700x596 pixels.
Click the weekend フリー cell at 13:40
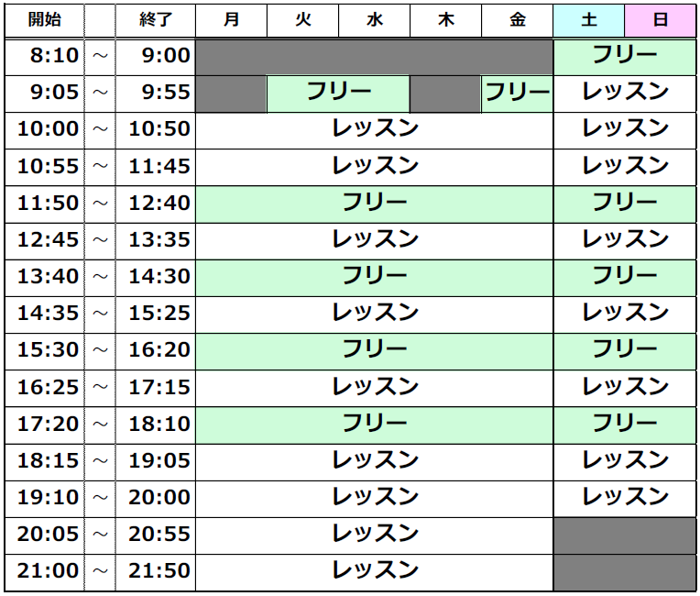[x=625, y=278]
